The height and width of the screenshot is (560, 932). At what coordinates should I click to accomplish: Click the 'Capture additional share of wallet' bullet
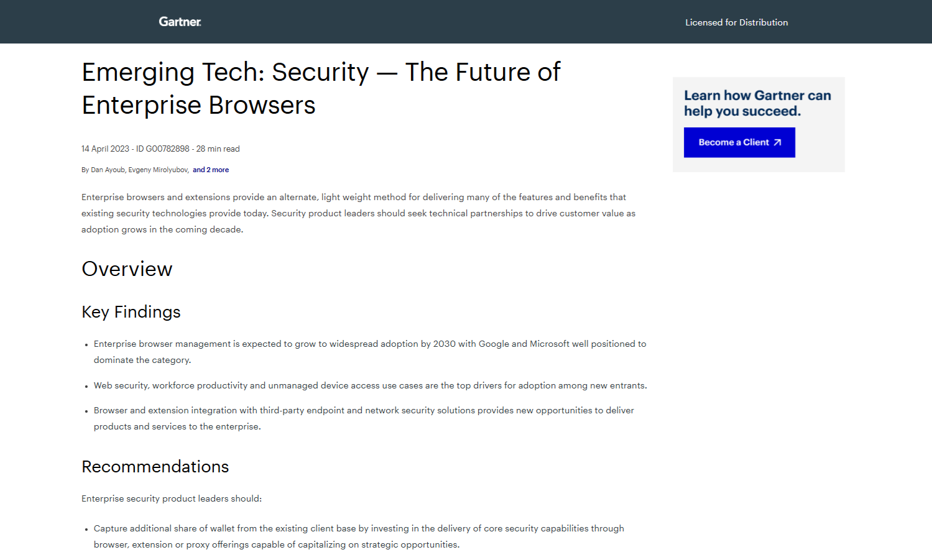click(359, 536)
